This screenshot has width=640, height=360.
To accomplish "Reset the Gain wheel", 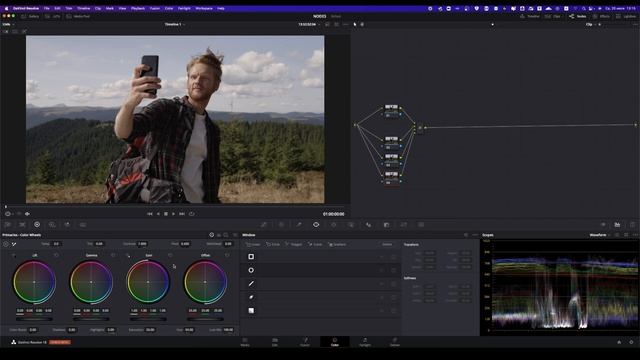I will 170,255.
